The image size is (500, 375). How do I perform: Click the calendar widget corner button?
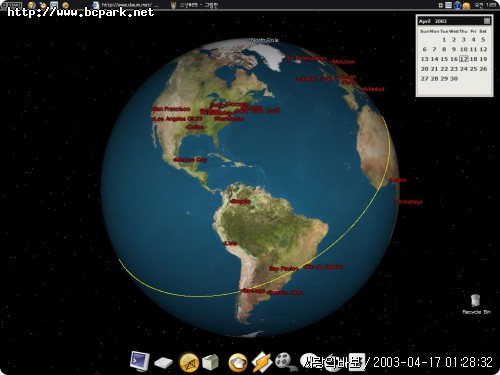pos(487,21)
